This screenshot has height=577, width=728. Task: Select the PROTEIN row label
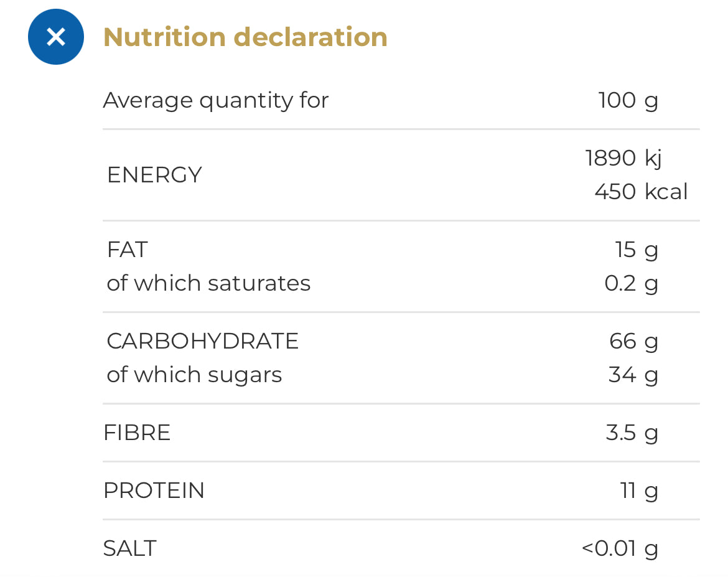point(154,490)
